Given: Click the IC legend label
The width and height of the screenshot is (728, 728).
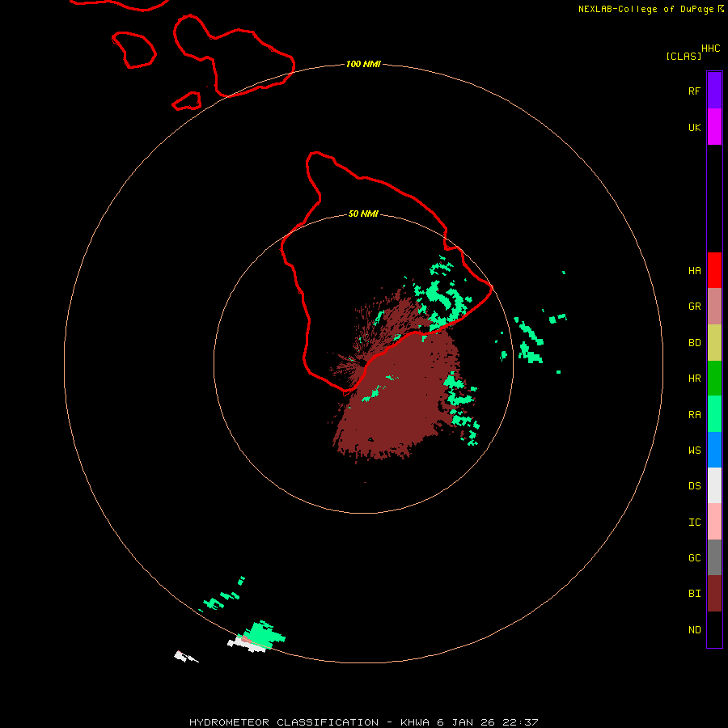Looking at the screenshot, I should click(x=694, y=522).
